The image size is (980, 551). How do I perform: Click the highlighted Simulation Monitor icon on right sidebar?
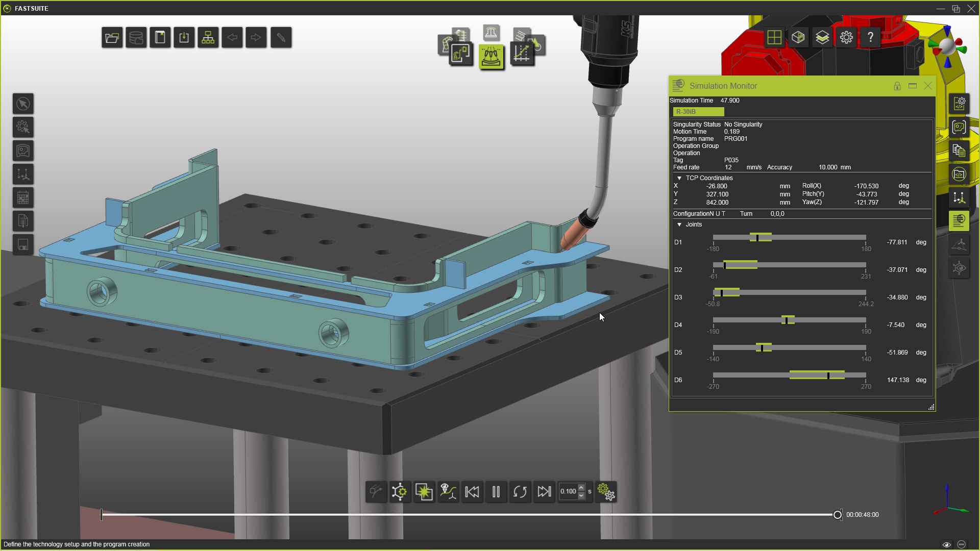(959, 221)
